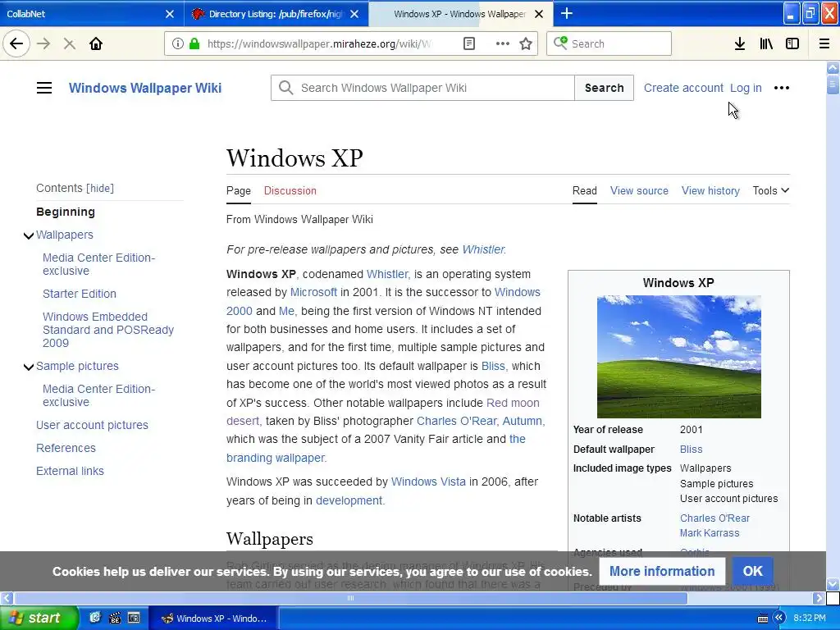The height and width of the screenshot is (630, 840).
Task: Jump to User account pictures section
Action: pyautogui.click(x=92, y=426)
